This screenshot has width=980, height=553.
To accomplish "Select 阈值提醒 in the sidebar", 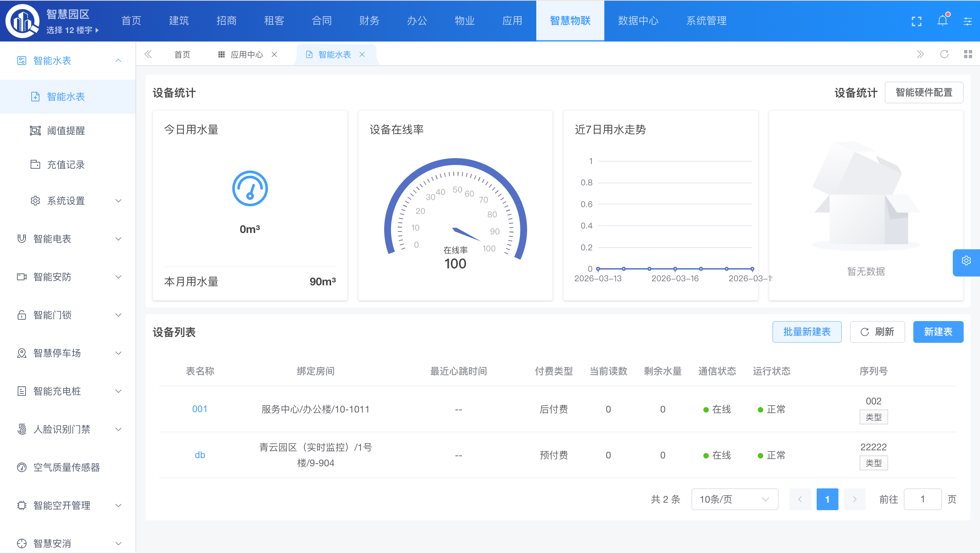I will point(66,131).
